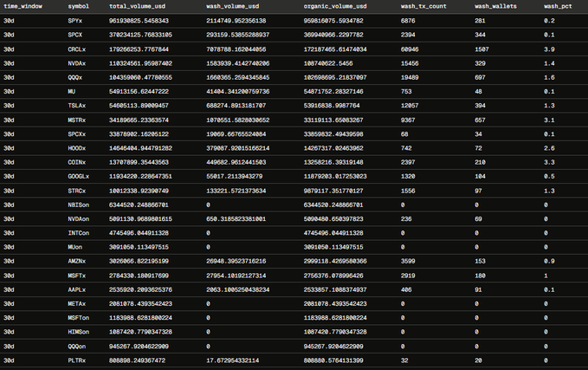Image resolution: width=588 pixels, height=370 pixels.
Task: Select MSFTx wash_wallets value 180
Action: click(480, 276)
